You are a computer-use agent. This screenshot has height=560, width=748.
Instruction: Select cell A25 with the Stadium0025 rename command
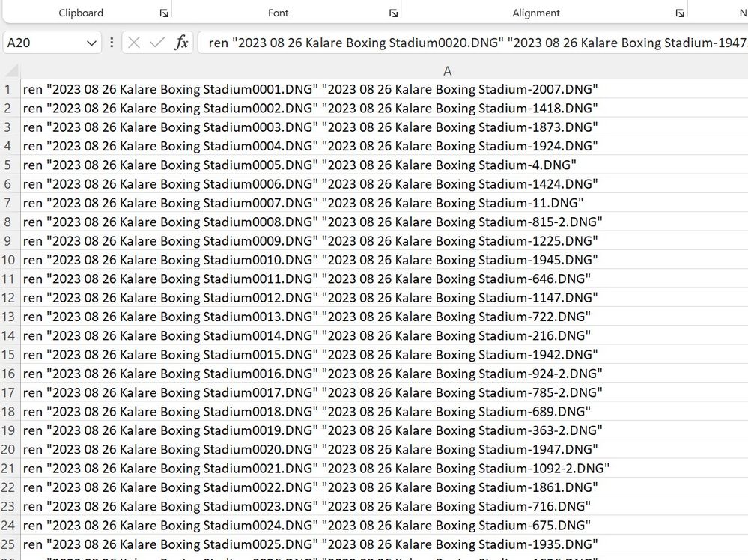coord(299,544)
